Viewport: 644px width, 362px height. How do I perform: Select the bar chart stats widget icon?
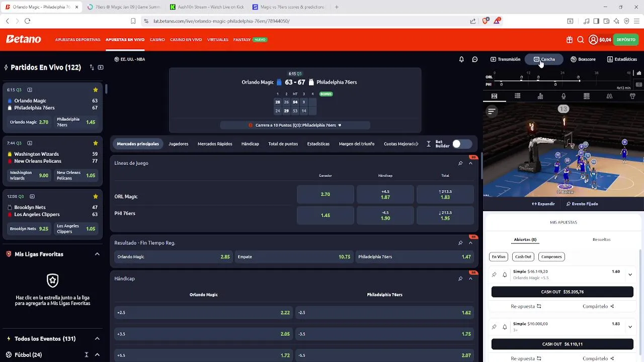click(x=540, y=96)
